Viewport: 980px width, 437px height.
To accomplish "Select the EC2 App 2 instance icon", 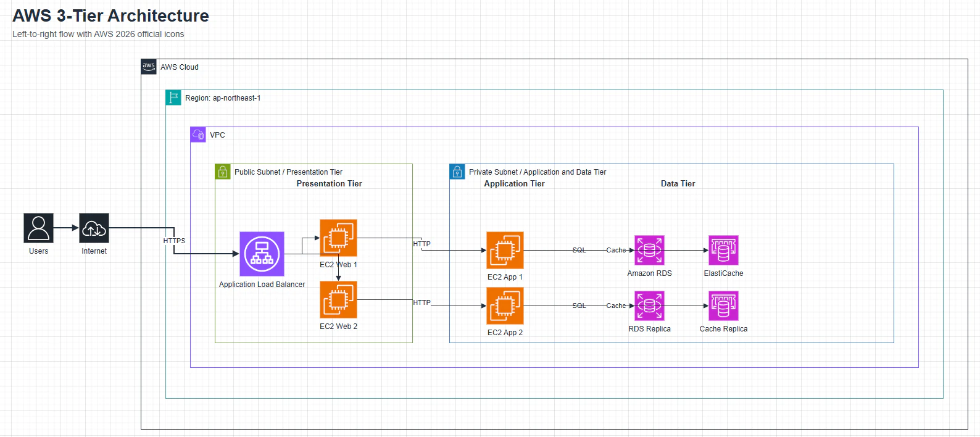I will click(505, 306).
